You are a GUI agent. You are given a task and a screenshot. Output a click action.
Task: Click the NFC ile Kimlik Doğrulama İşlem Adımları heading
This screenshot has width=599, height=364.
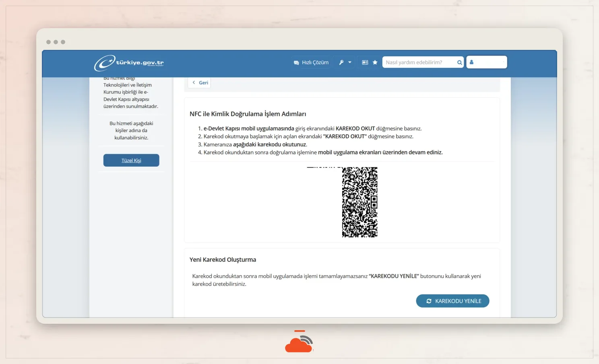click(x=248, y=114)
